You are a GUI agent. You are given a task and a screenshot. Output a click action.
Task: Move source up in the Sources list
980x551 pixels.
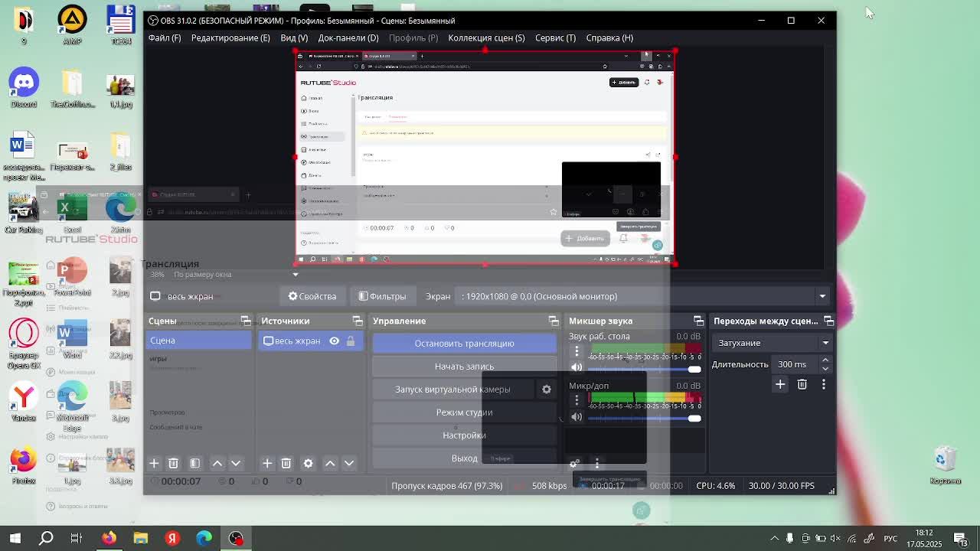[x=330, y=463]
